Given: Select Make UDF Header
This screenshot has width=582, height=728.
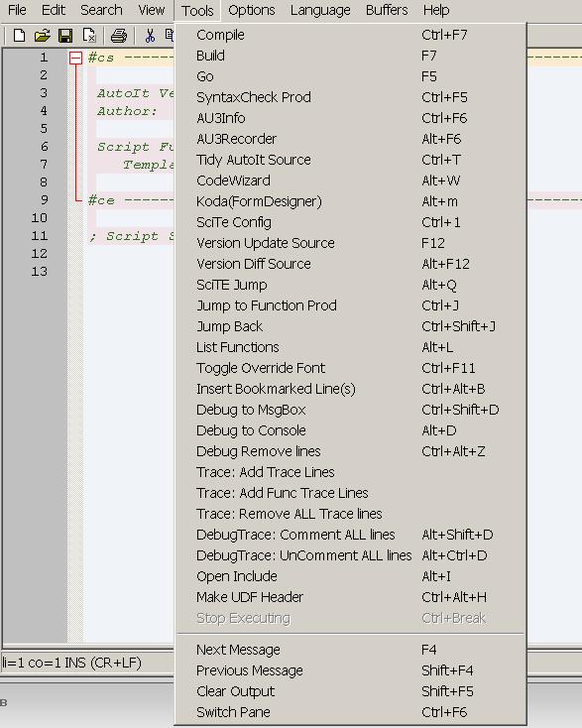Looking at the screenshot, I should [350, 597].
